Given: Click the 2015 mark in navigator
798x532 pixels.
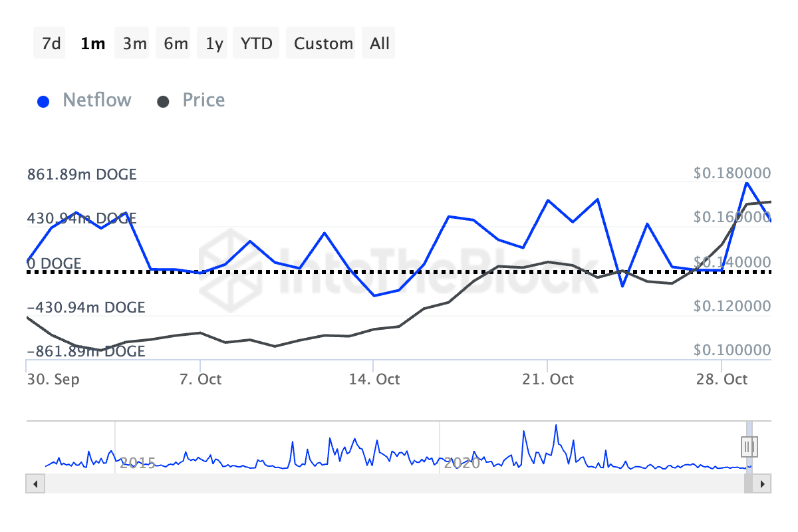Looking at the screenshot, I should coord(138,462).
